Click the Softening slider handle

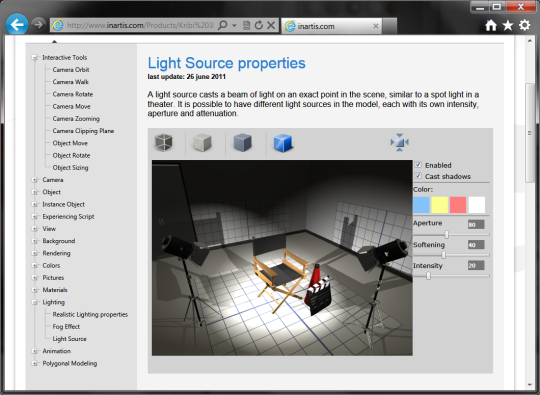444,255
